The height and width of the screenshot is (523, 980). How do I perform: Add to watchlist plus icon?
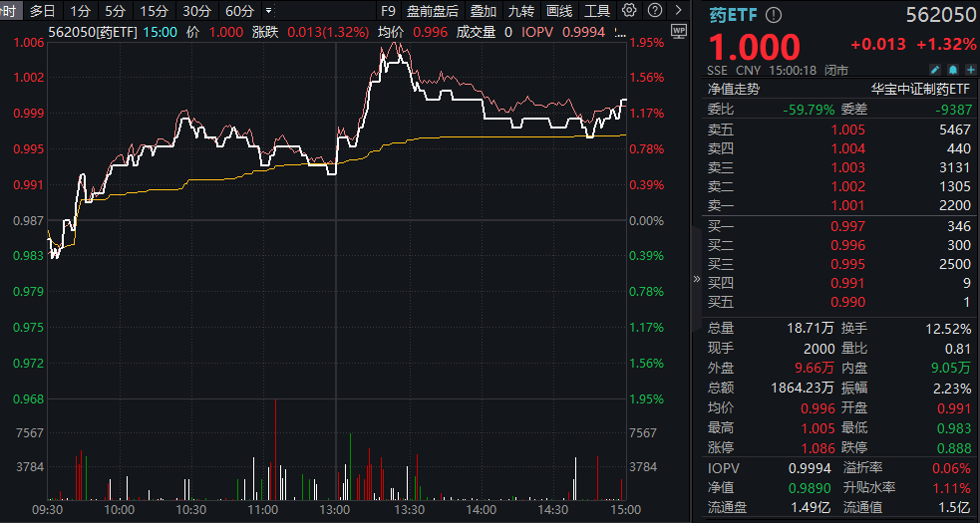(969, 70)
